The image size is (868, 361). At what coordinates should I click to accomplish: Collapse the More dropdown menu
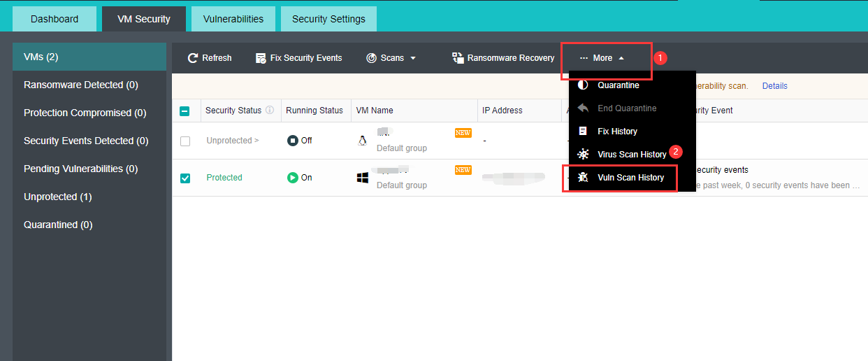click(602, 58)
